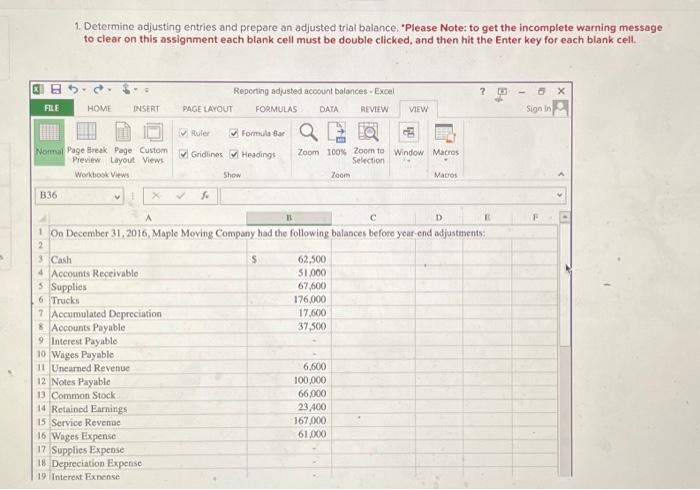Expand the formula bar chevron

point(559,195)
